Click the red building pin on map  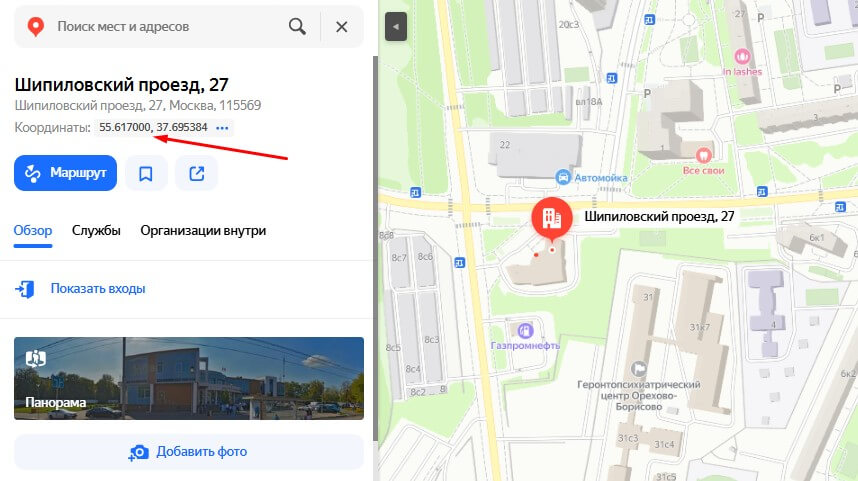pyautogui.click(x=552, y=219)
